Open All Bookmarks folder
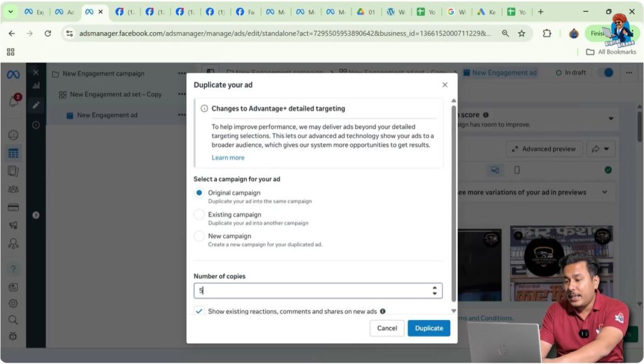This screenshot has width=644, height=364. [x=611, y=52]
